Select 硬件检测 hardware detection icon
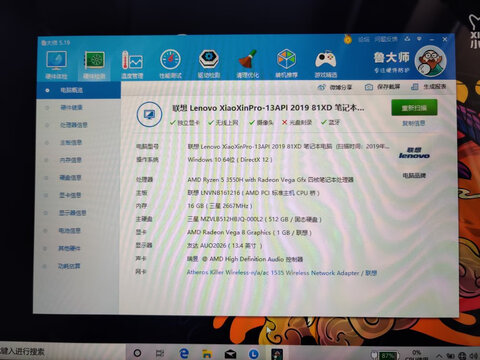Image resolution: width=480 pixels, height=360 pixels. (x=94, y=65)
